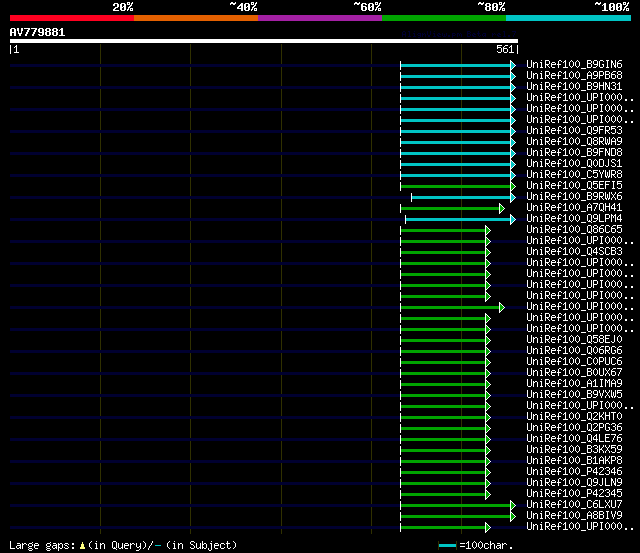The height and width of the screenshot is (553, 640).
Task: Select the UniRef100_B1AKP8 label
Action: [574, 460]
